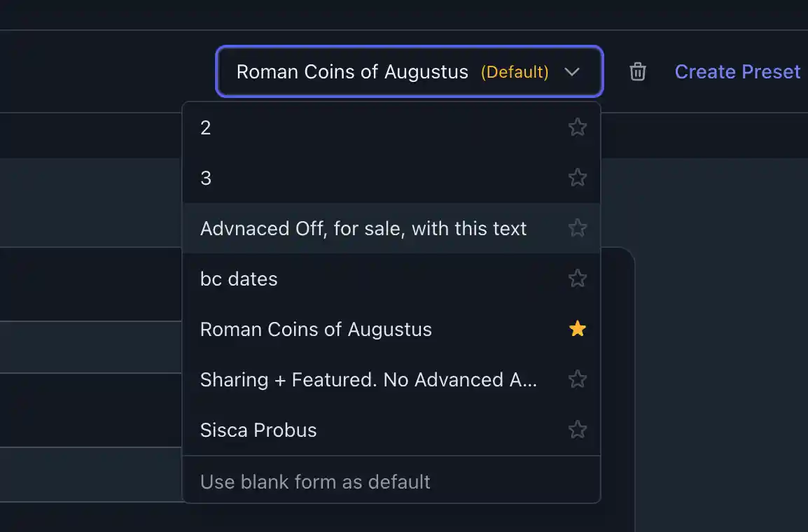Choose "Sharing + Featured. No Advanced A..." preset
The width and height of the screenshot is (808, 532).
tap(368, 379)
